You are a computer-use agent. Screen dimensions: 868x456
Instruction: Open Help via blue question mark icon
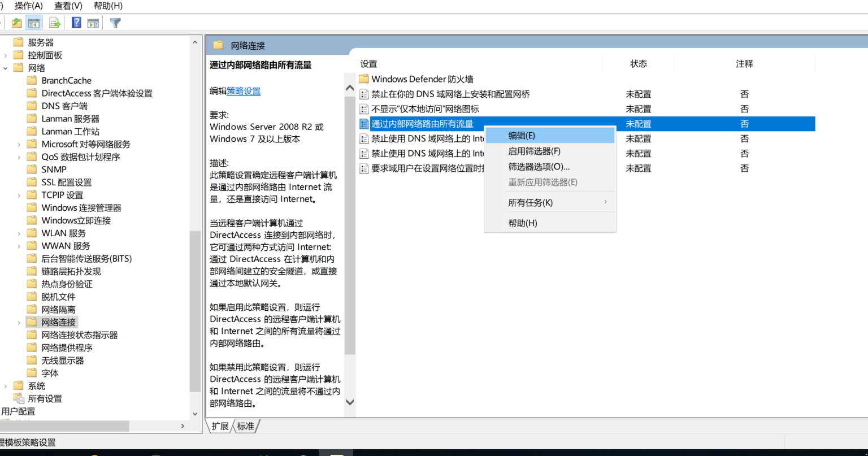point(76,23)
